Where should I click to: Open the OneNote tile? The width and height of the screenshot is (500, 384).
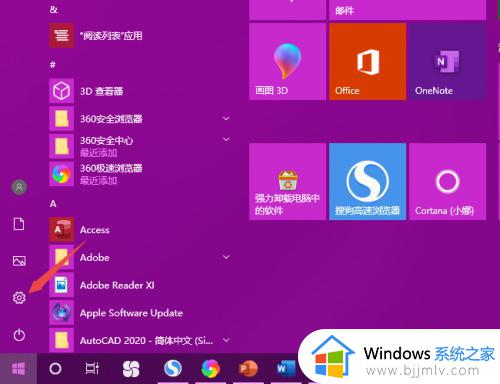448,61
